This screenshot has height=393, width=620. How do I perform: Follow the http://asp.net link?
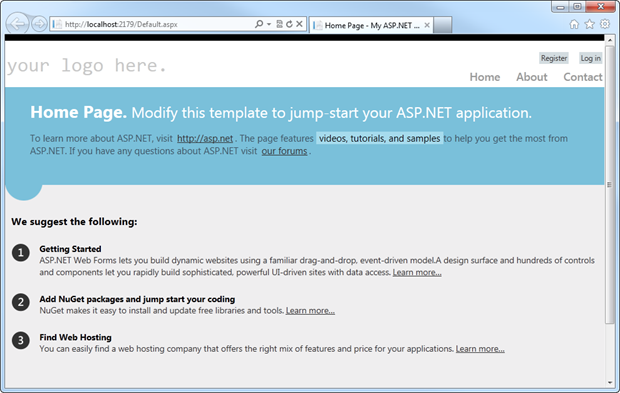click(205, 138)
